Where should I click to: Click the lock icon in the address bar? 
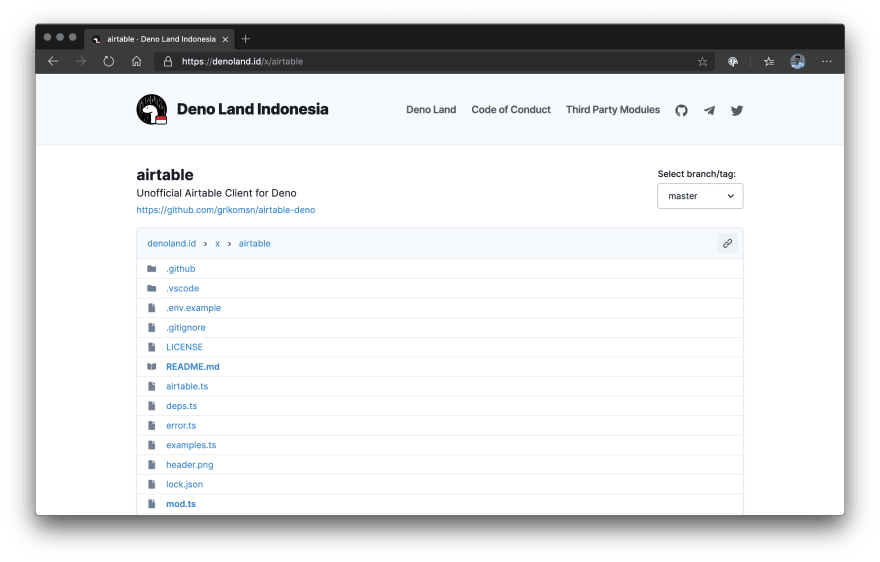click(x=168, y=62)
